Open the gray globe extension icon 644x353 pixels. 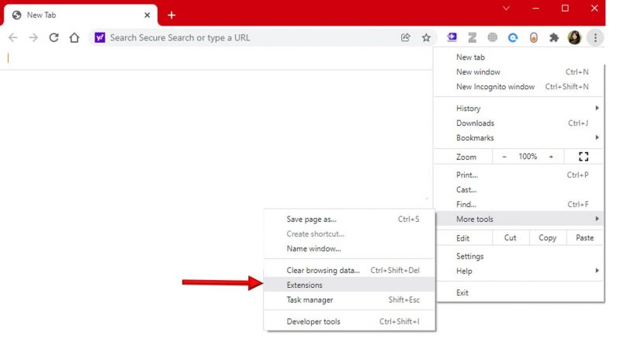(x=493, y=38)
